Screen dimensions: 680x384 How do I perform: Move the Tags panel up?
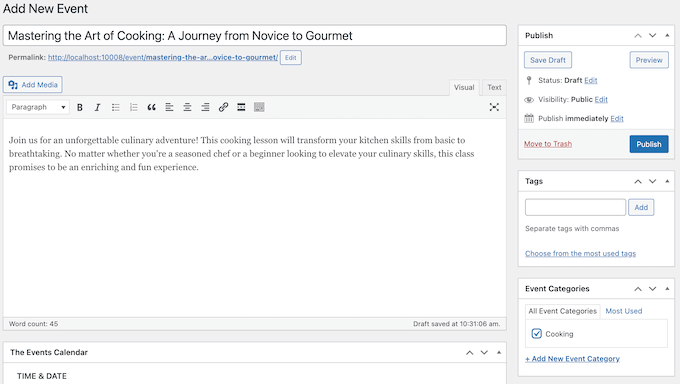click(638, 181)
